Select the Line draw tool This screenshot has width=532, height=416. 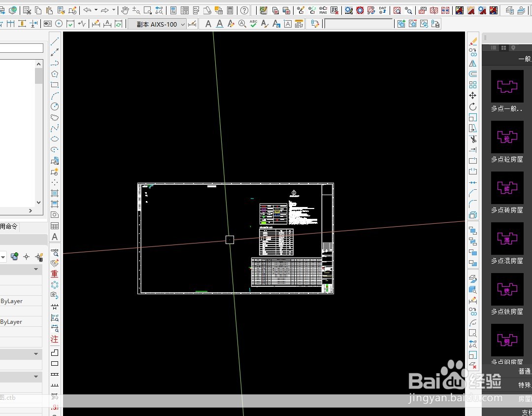55,41
